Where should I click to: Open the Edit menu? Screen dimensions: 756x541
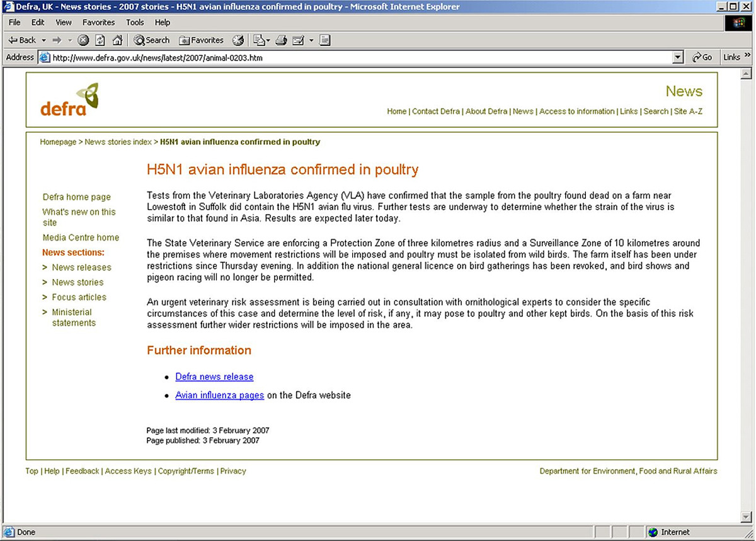[x=38, y=22]
